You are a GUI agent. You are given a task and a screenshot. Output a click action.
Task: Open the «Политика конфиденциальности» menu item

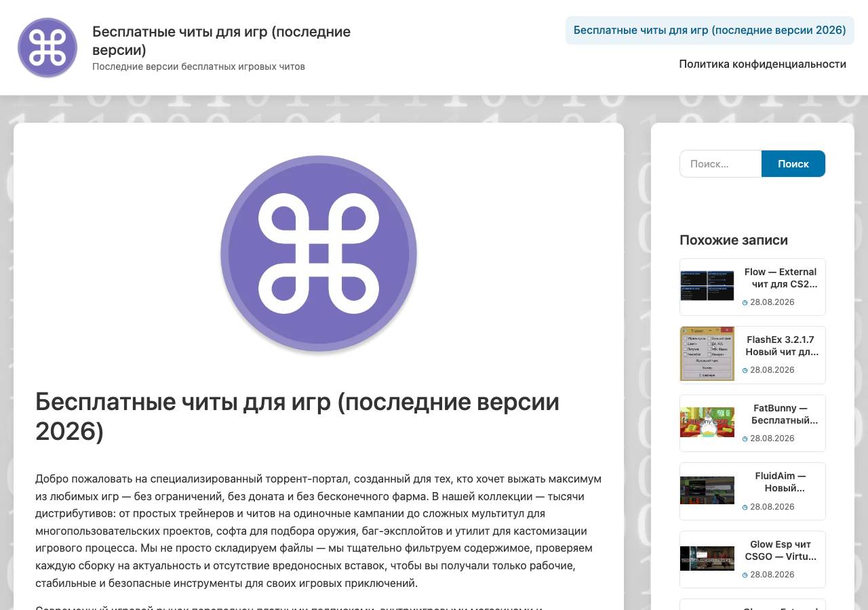pos(763,64)
